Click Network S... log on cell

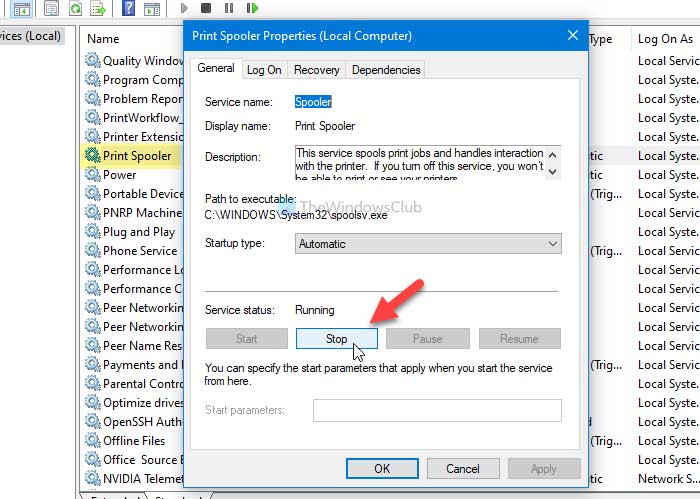click(668, 478)
